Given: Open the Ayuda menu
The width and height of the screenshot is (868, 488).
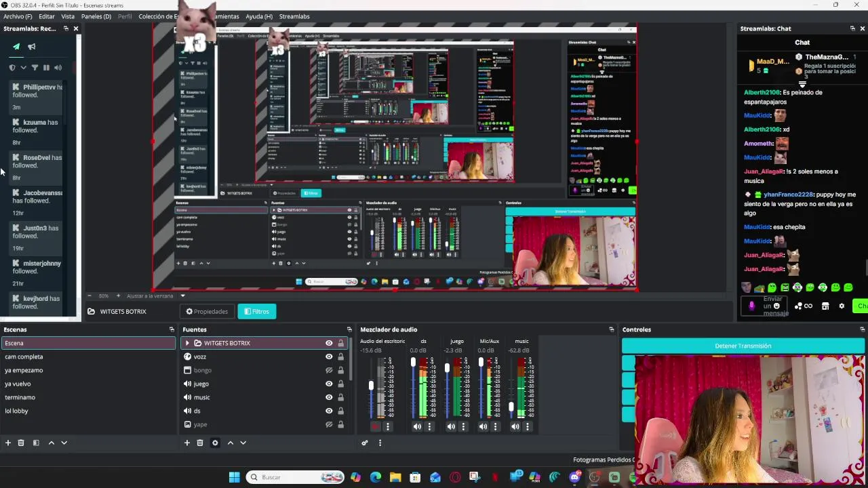Looking at the screenshot, I should (259, 16).
